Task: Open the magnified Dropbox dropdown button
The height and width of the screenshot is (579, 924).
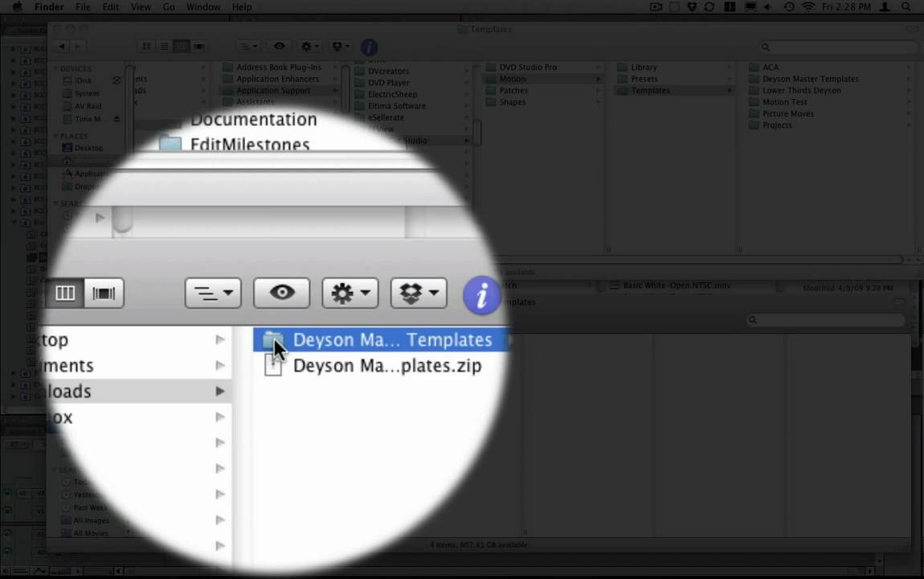Action: coord(419,293)
